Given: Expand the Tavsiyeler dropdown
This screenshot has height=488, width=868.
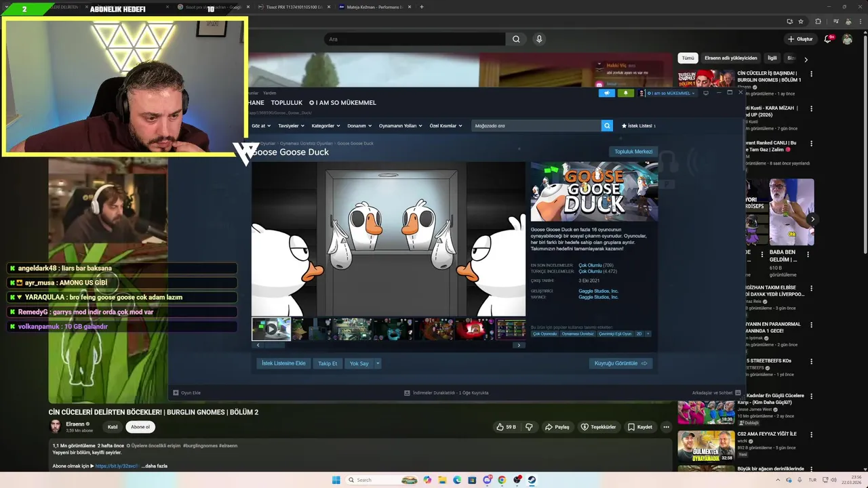Looking at the screenshot, I should pos(291,125).
